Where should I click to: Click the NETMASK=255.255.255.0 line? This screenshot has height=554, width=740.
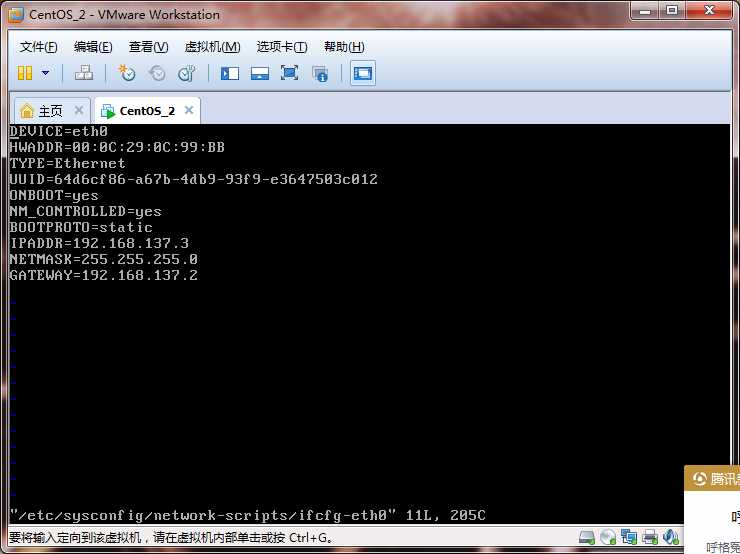103,260
